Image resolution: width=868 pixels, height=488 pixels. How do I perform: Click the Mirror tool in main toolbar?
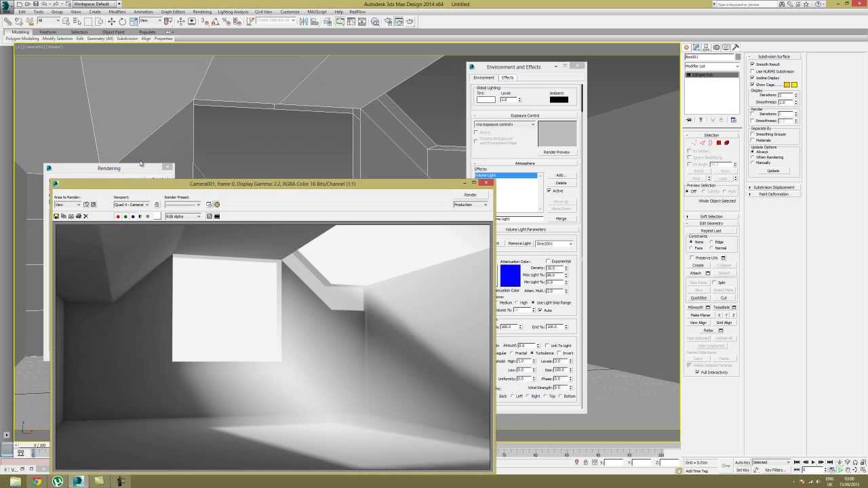click(303, 21)
